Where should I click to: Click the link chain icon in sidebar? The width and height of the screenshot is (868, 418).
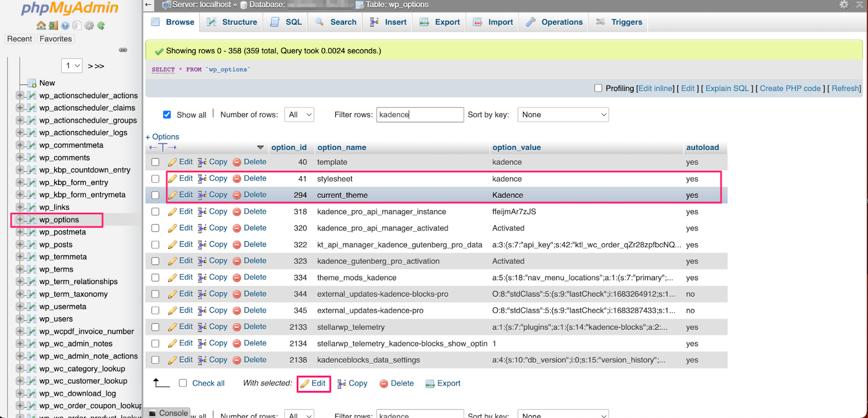(x=123, y=50)
